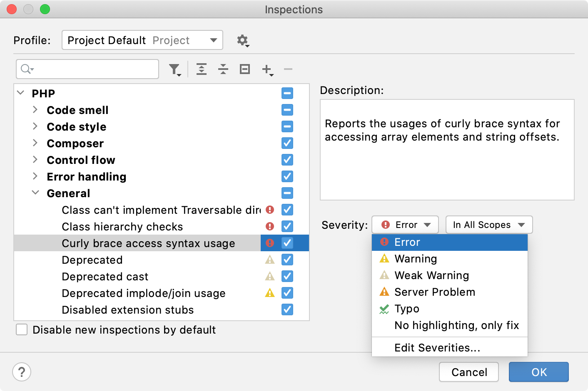
Task: Click the reset to empty square icon
Action: [245, 69]
